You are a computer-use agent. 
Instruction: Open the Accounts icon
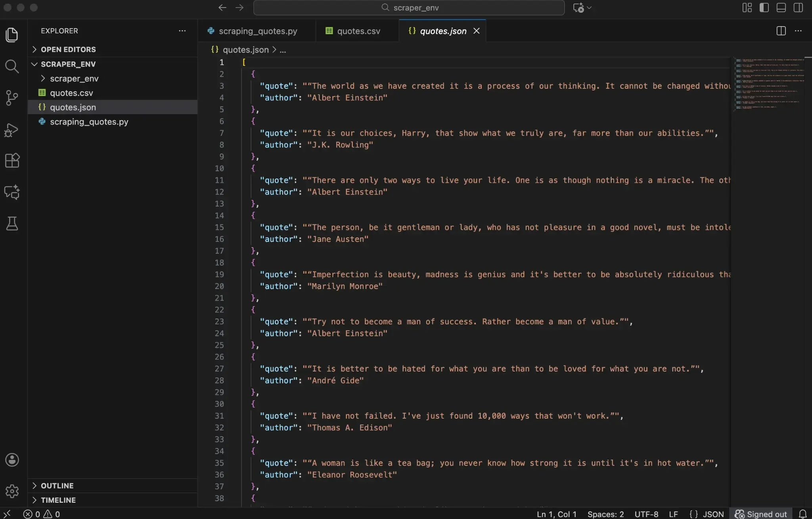click(x=12, y=460)
